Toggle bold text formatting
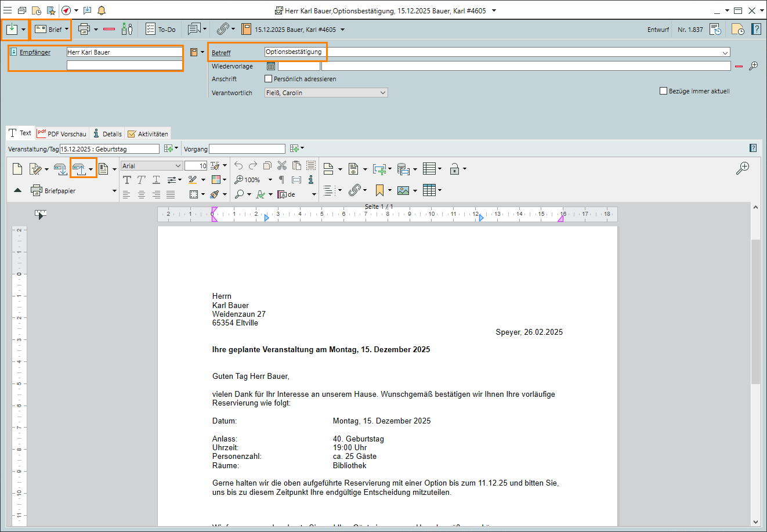The image size is (767, 532). (127, 180)
